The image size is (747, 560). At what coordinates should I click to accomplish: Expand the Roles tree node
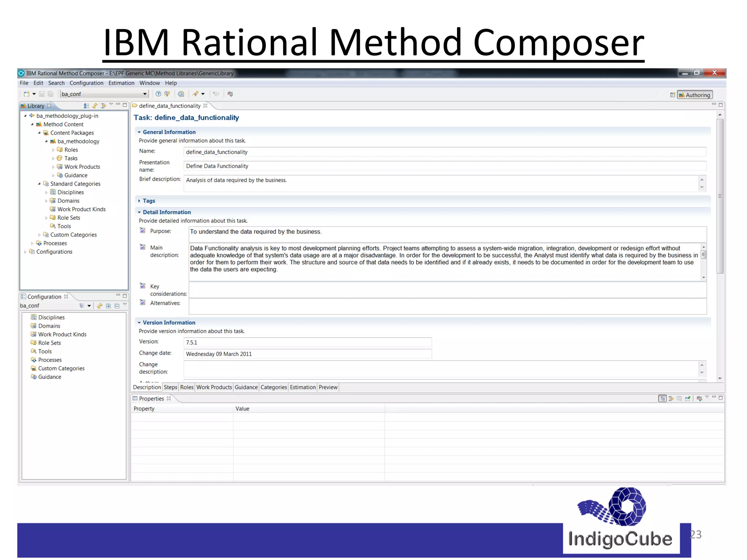[53, 150]
